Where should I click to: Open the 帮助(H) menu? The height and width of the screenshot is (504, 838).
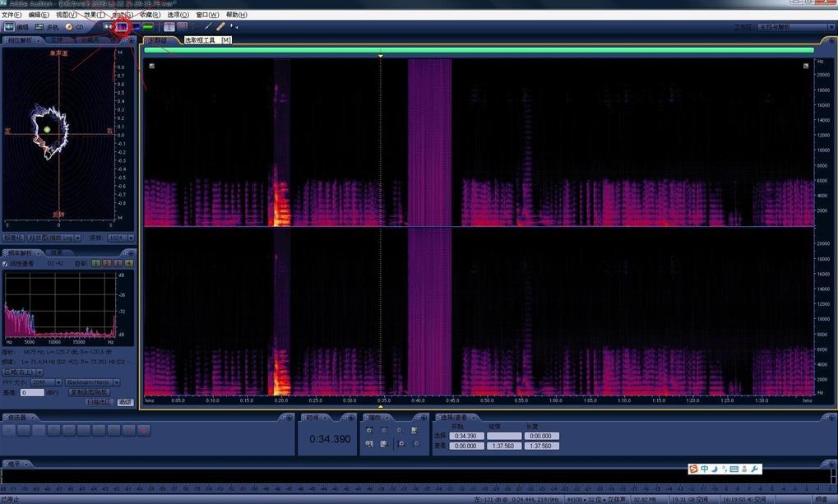(x=236, y=15)
